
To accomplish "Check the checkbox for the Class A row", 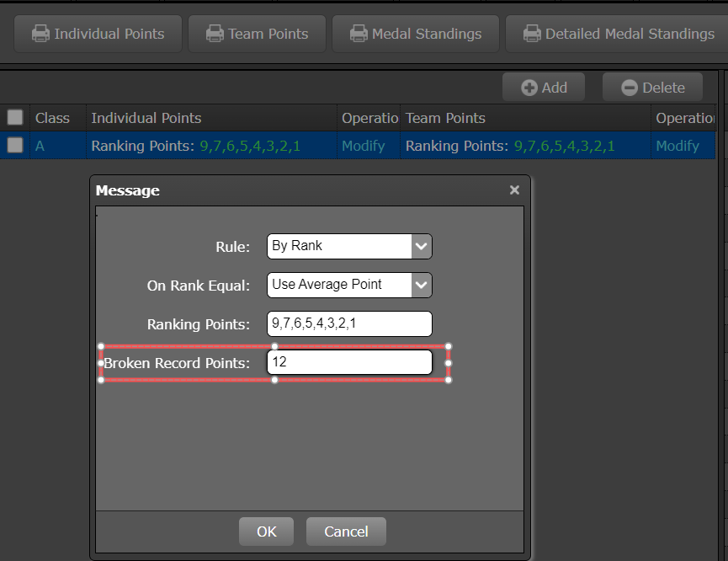I will point(15,146).
